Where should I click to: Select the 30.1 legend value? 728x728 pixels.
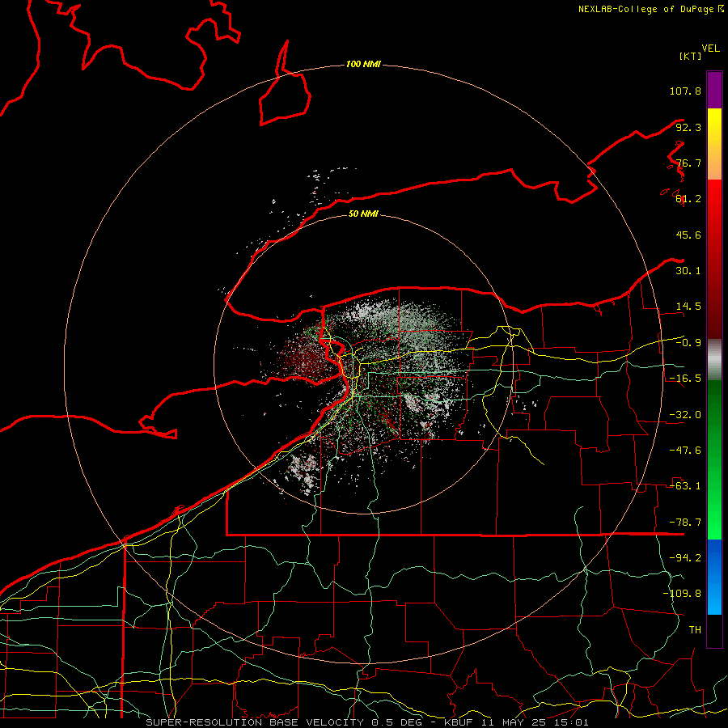(688, 271)
